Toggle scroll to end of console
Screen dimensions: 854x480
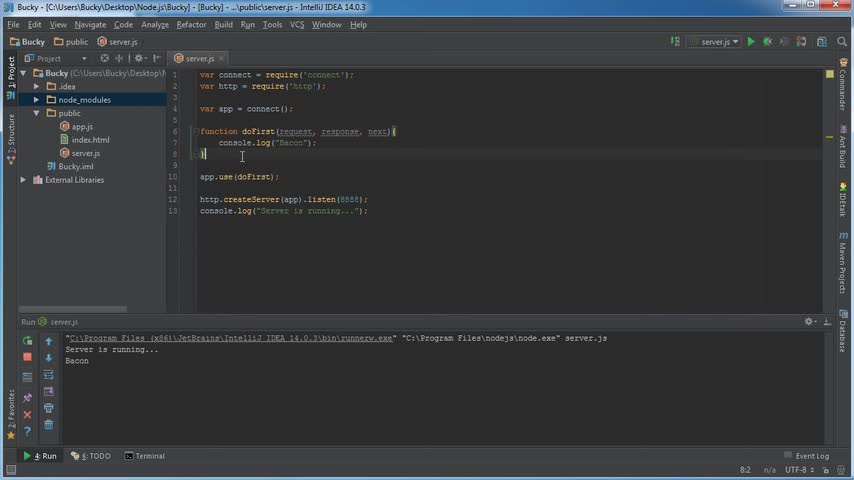point(48,392)
